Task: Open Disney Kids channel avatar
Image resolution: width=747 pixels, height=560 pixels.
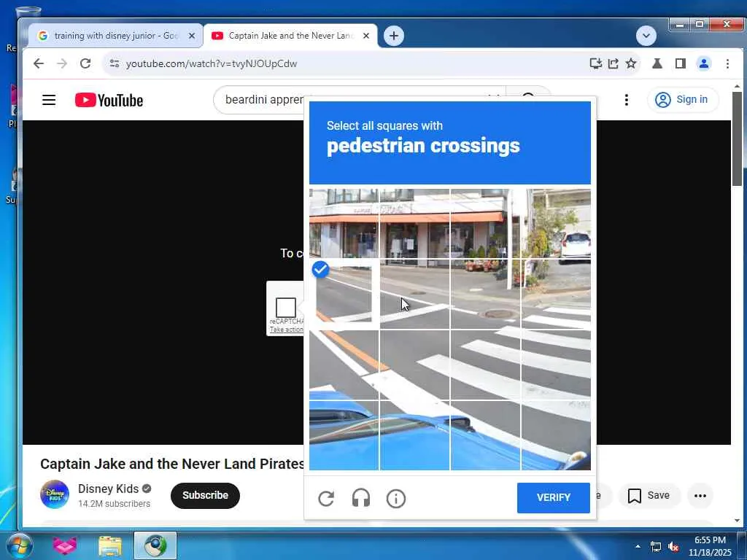Action: 54,494
